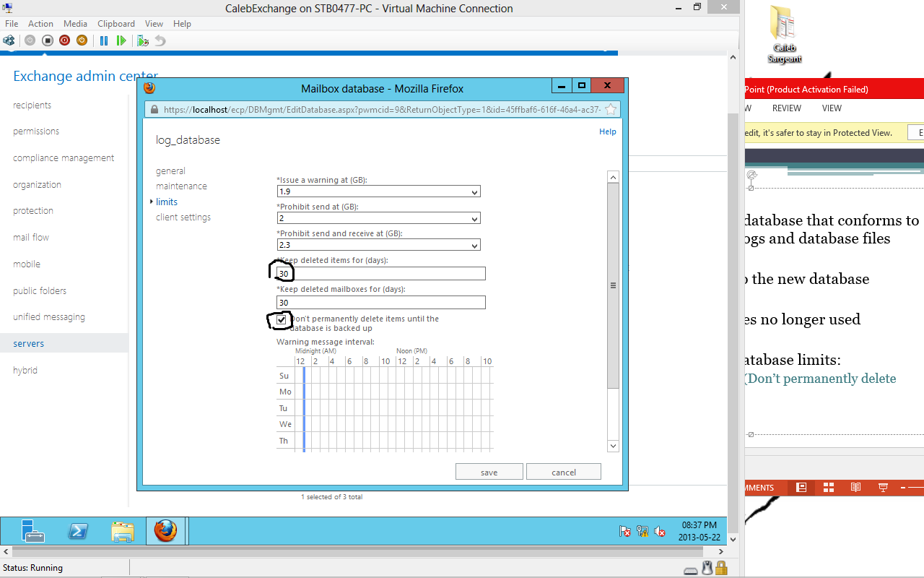The height and width of the screenshot is (578, 924).
Task: Click the dialog's vertical scrollbar thumb
Action: [x=614, y=285]
